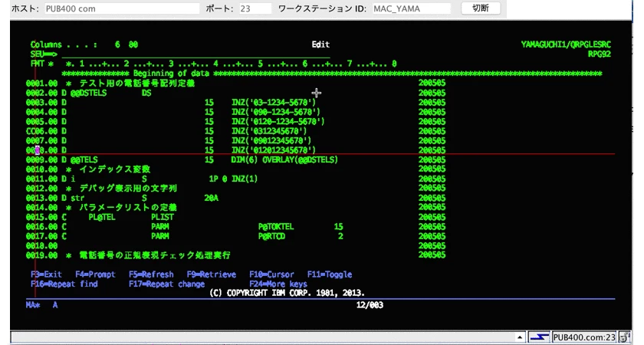
Task: Click the F10=Cursor key label
Action: (x=271, y=274)
